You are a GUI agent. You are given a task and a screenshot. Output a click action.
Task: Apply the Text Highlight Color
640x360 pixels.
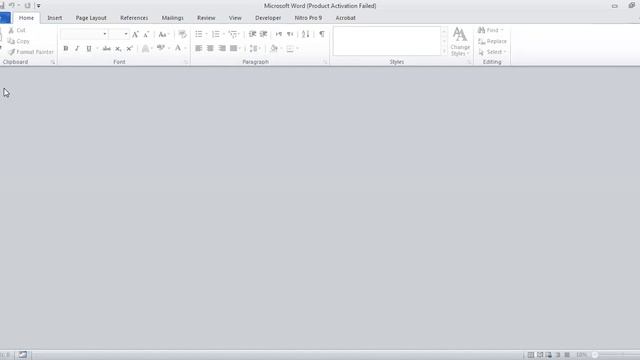pyautogui.click(x=161, y=49)
